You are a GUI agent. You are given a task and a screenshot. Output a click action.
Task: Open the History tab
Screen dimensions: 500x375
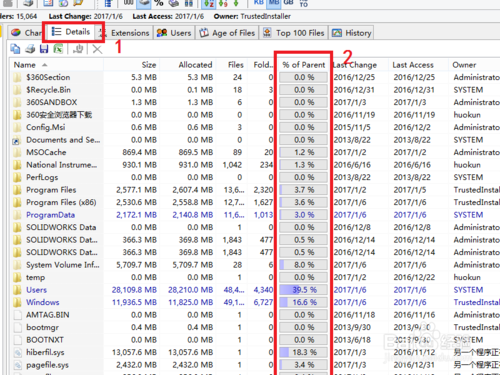pyautogui.click(x=352, y=33)
